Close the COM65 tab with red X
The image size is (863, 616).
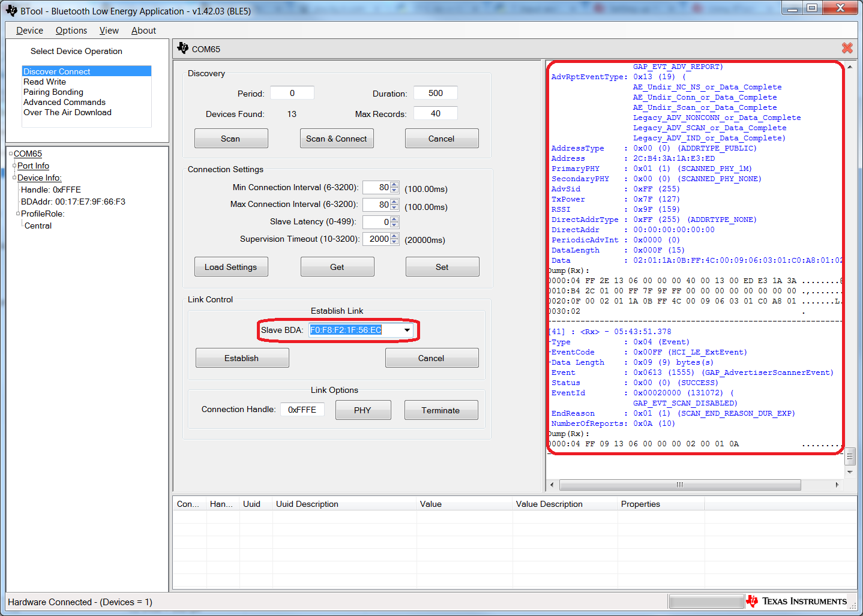point(847,49)
